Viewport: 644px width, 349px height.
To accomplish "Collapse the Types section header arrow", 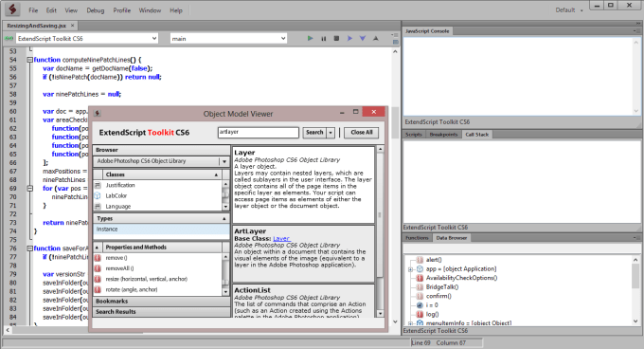I will (x=224, y=219).
